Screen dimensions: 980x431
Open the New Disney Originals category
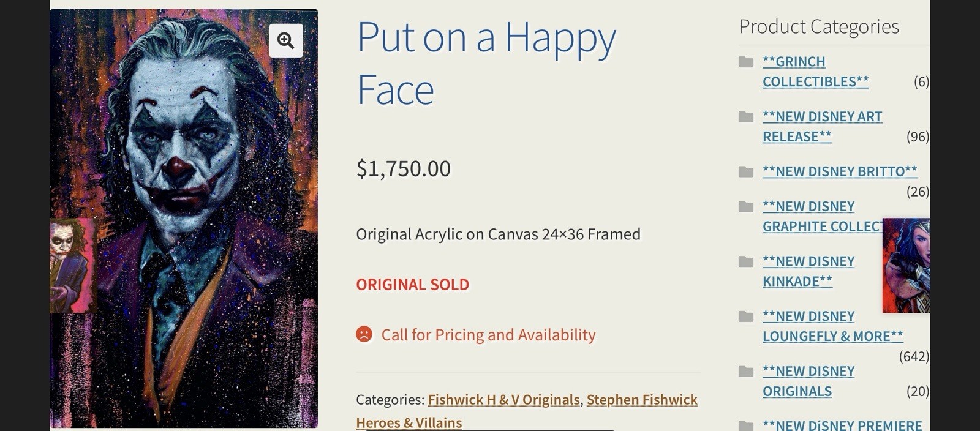click(808, 381)
